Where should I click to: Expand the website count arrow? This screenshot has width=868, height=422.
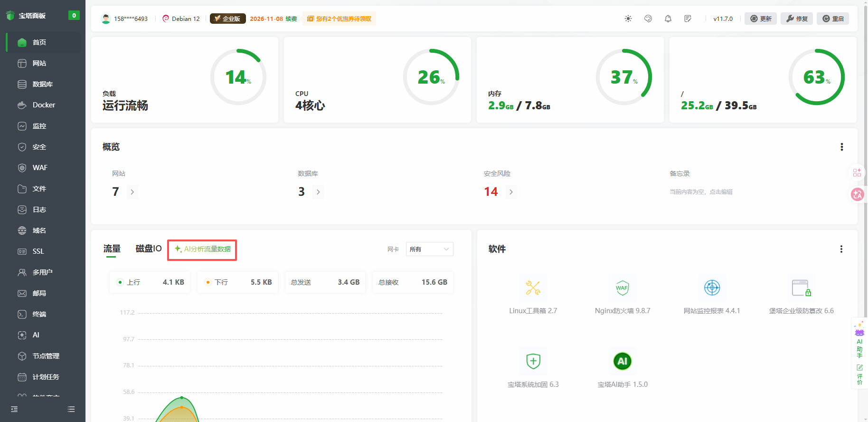coord(132,192)
